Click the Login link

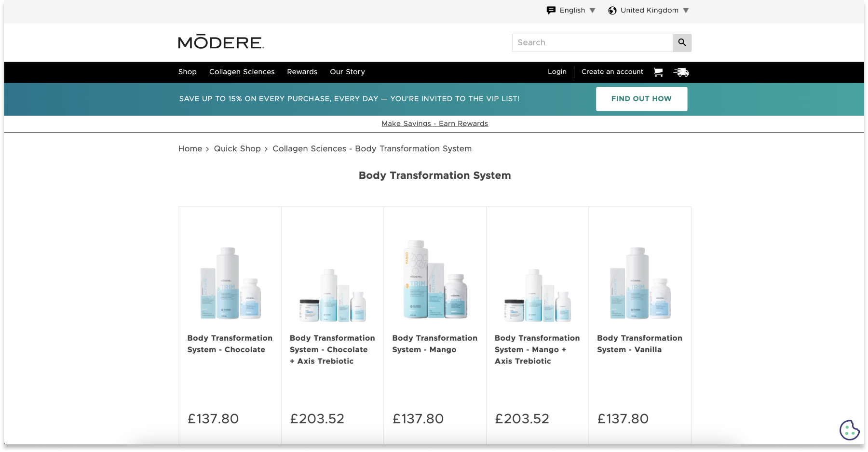(557, 72)
